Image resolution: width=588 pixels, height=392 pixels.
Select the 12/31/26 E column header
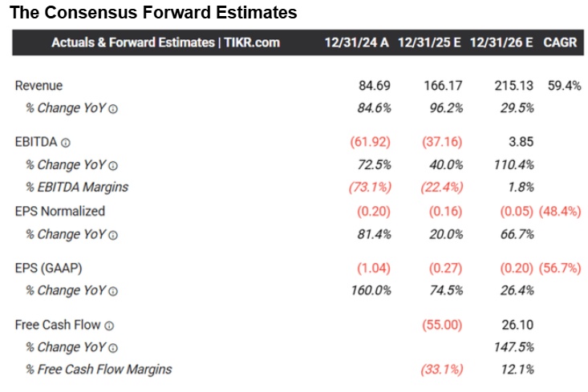pos(501,42)
